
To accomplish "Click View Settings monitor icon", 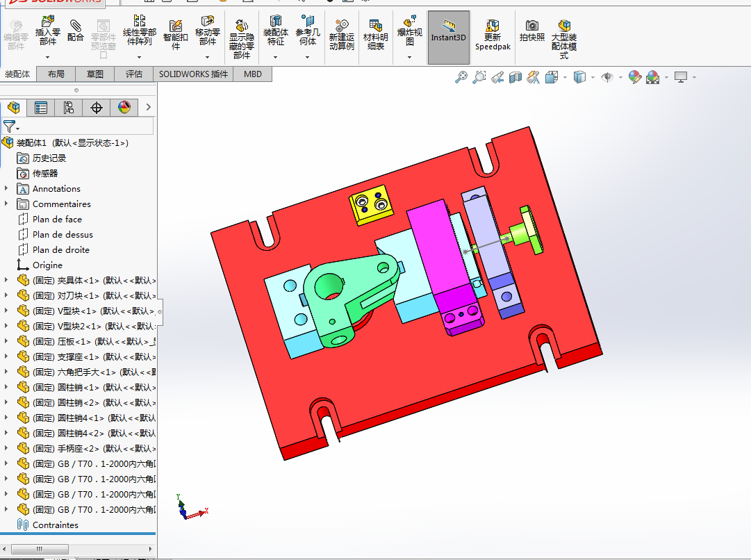I will [x=681, y=77].
